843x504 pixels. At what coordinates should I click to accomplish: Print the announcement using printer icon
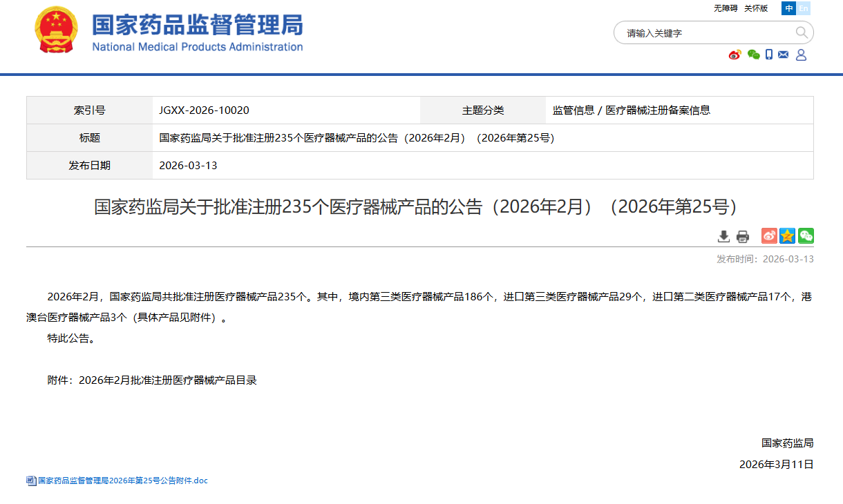tap(743, 237)
